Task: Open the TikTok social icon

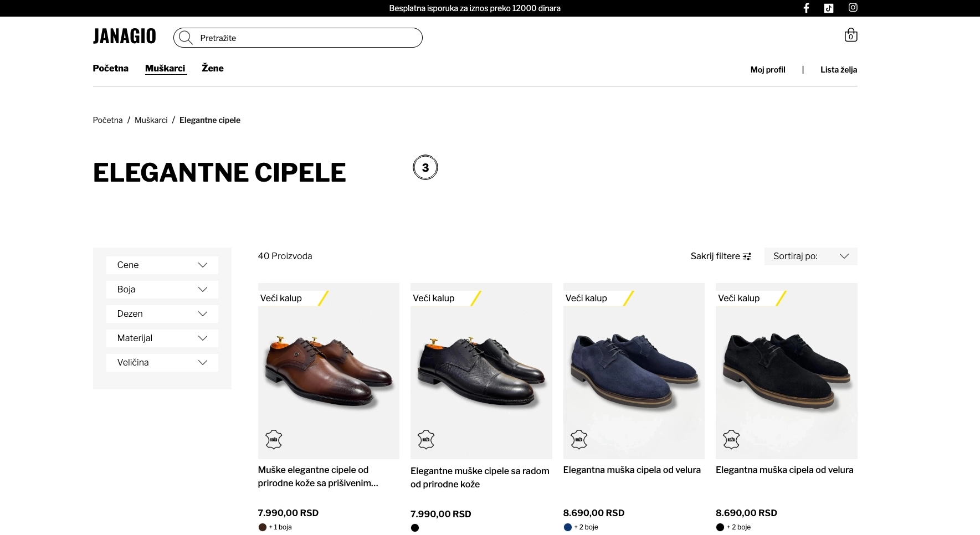Action: coord(829,8)
